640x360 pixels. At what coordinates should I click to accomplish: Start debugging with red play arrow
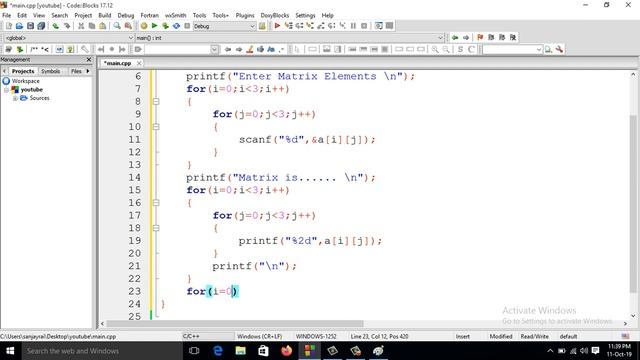point(277,26)
